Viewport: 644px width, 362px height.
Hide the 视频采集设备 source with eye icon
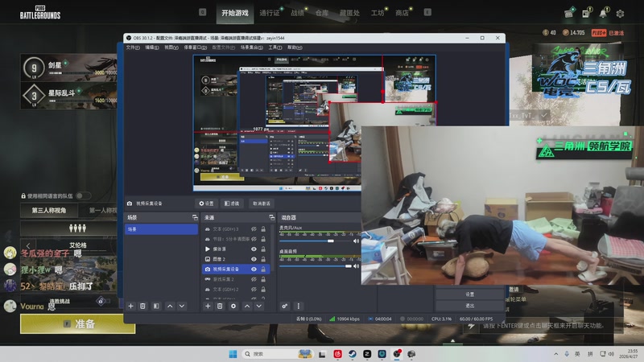pyautogui.click(x=254, y=269)
